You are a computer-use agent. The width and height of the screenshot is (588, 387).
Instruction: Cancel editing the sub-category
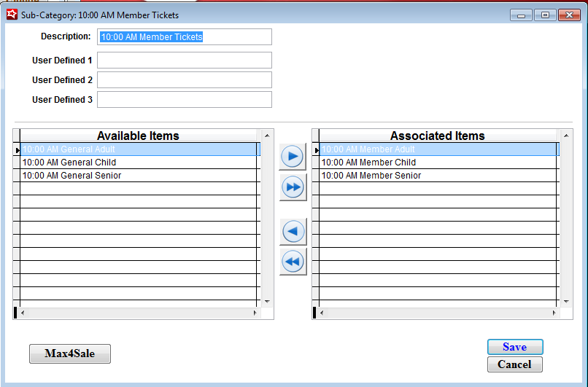(x=515, y=364)
